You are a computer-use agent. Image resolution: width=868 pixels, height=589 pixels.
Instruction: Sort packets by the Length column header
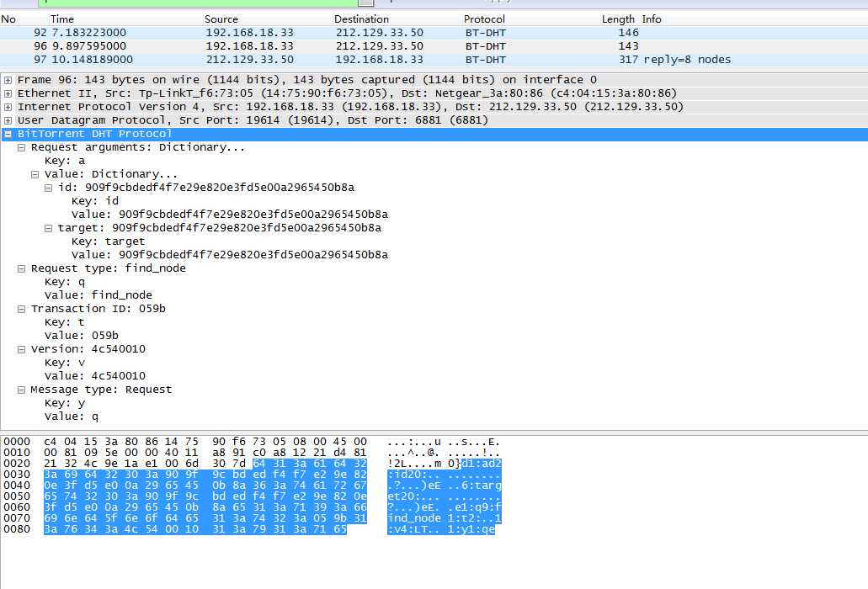pos(618,19)
